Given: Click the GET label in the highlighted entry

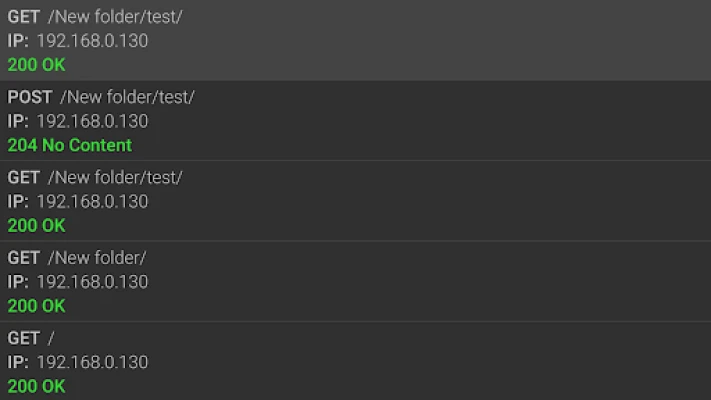Looking at the screenshot, I should coord(24,17).
